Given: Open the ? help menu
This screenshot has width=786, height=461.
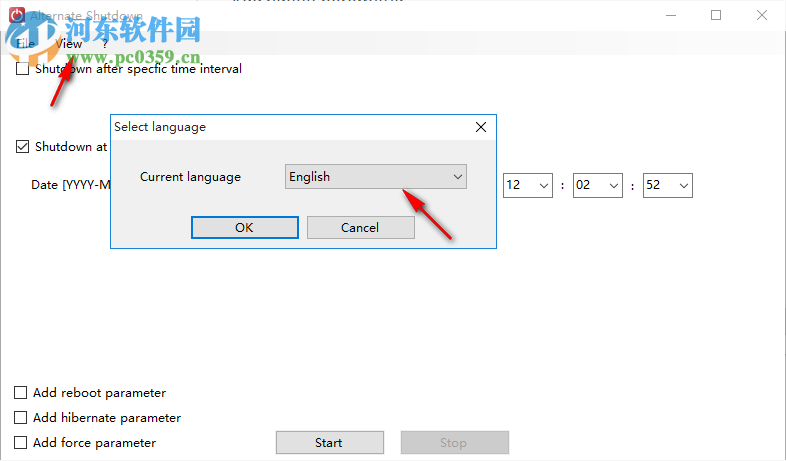Looking at the screenshot, I should (x=105, y=44).
